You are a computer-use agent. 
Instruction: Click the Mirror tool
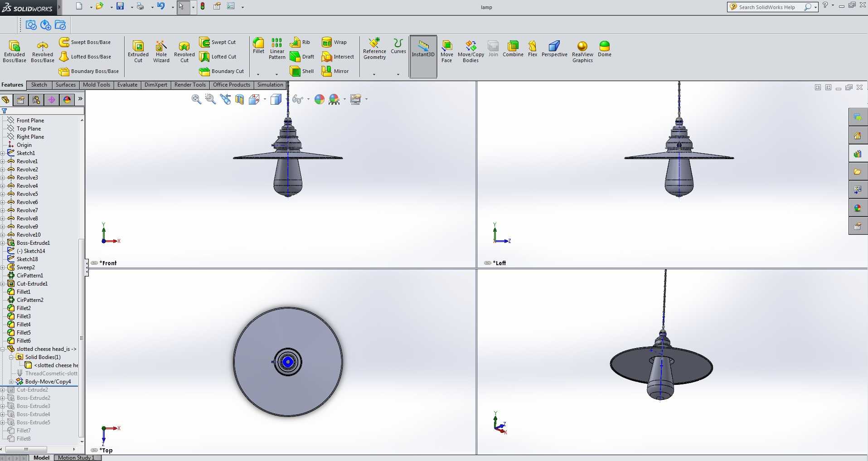tap(335, 71)
